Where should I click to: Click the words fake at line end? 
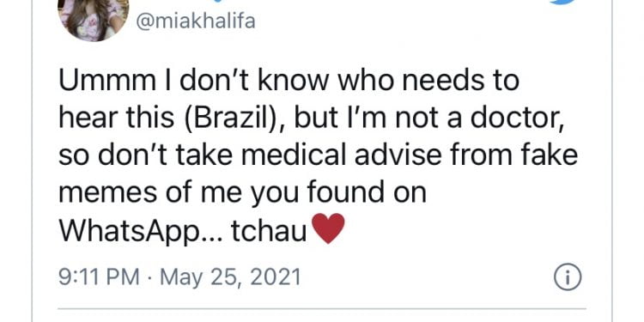coord(548,155)
